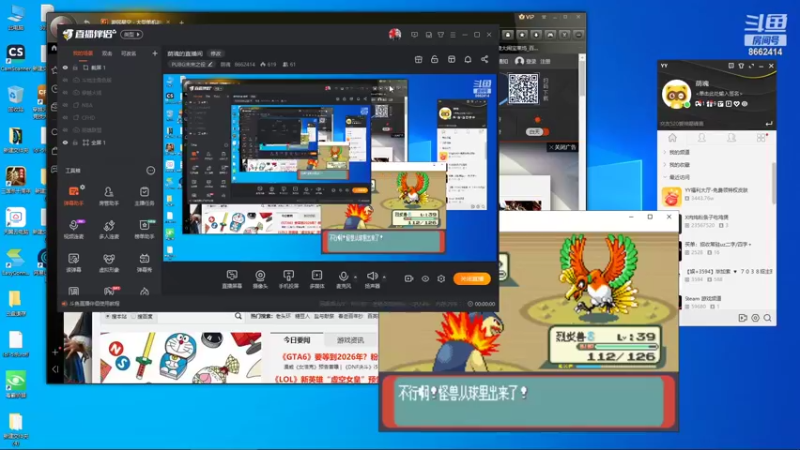
Task: Open speaker options arrow next to 扬声器
Action: coord(384,278)
